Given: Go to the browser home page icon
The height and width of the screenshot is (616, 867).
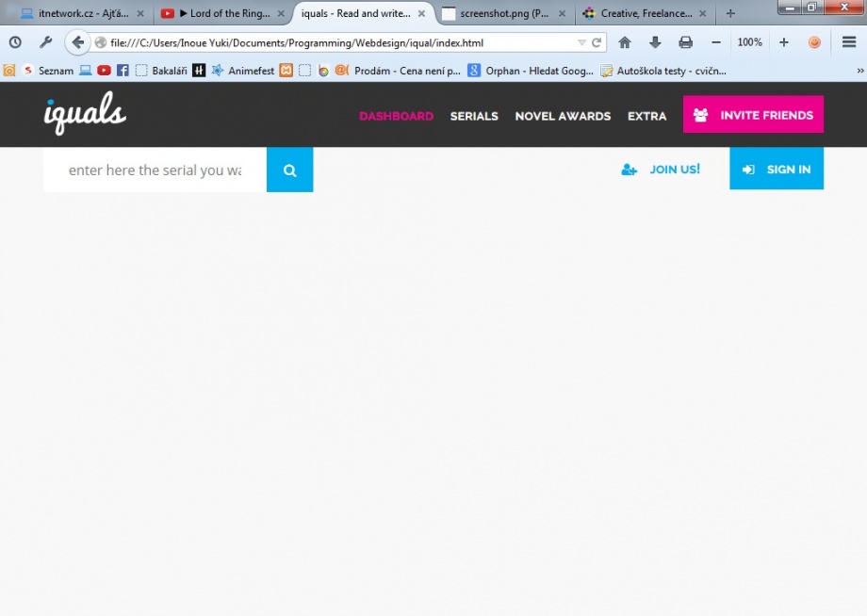Looking at the screenshot, I should [x=625, y=42].
